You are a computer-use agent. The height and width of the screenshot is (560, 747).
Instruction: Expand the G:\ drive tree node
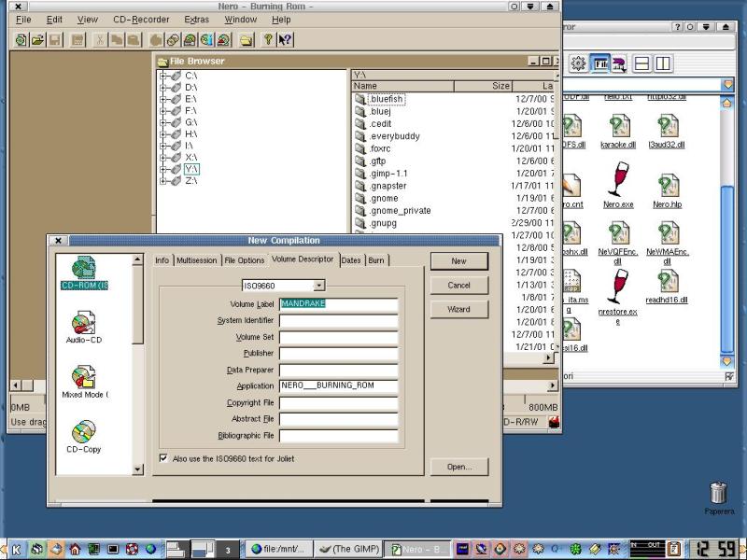click(x=162, y=122)
